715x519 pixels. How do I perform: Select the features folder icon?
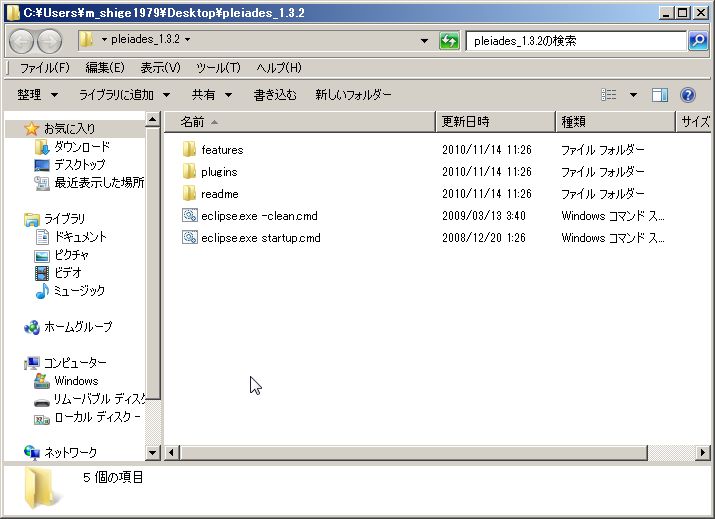coord(189,150)
